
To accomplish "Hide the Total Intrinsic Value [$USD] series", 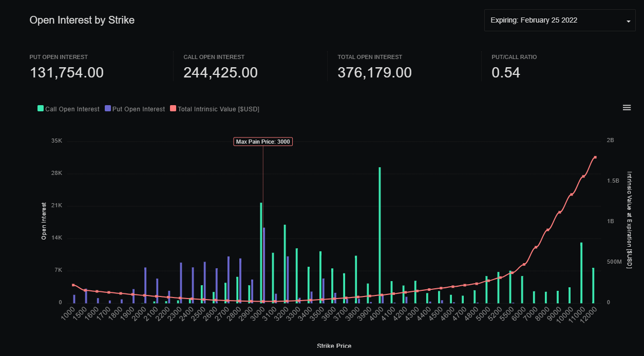I will [x=218, y=109].
